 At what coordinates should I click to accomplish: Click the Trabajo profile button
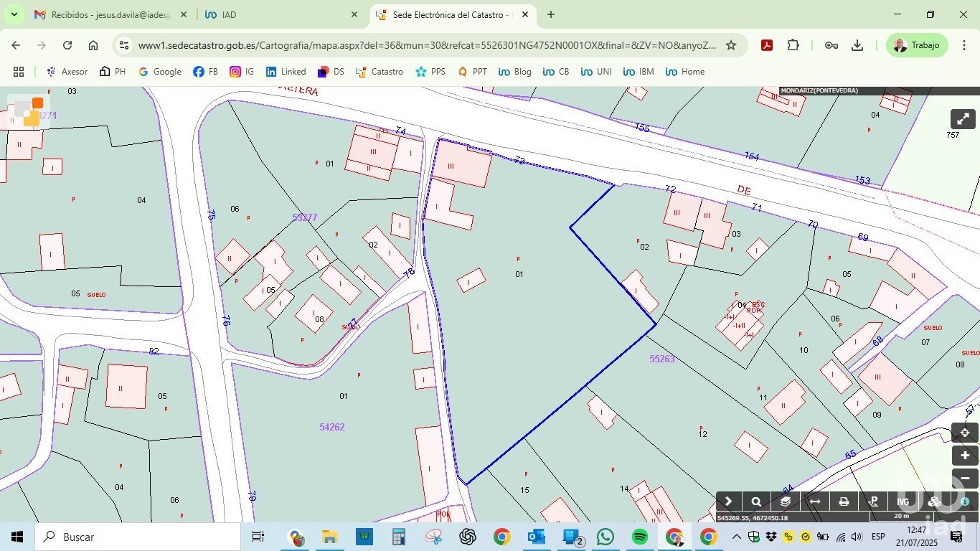tap(917, 45)
